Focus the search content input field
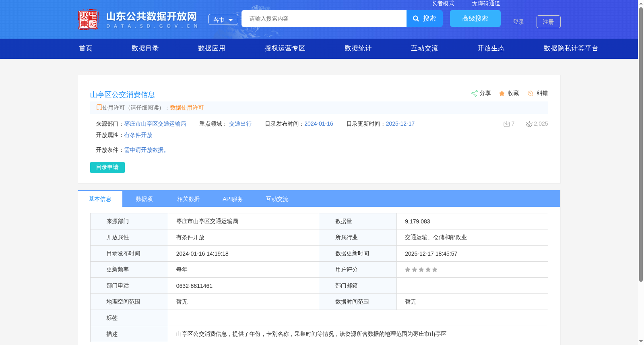The height and width of the screenshot is (345, 644). (x=324, y=19)
